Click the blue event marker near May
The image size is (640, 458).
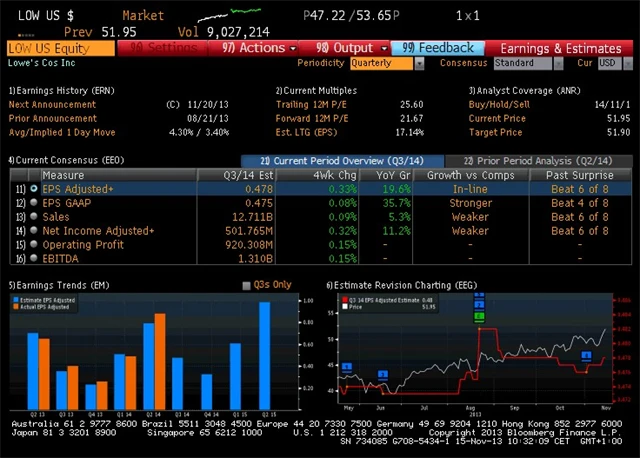coord(346,367)
